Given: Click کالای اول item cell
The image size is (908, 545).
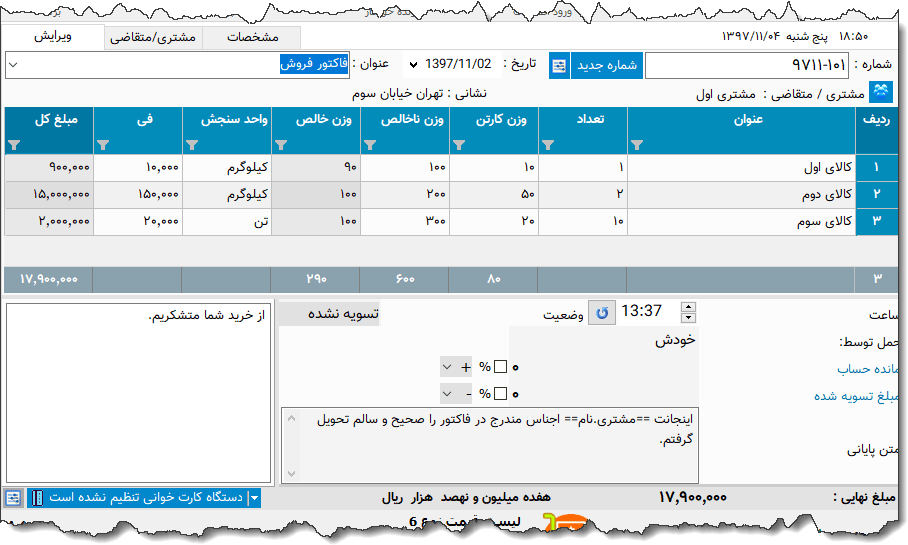Looking at the screenshot, I should 741,167.
